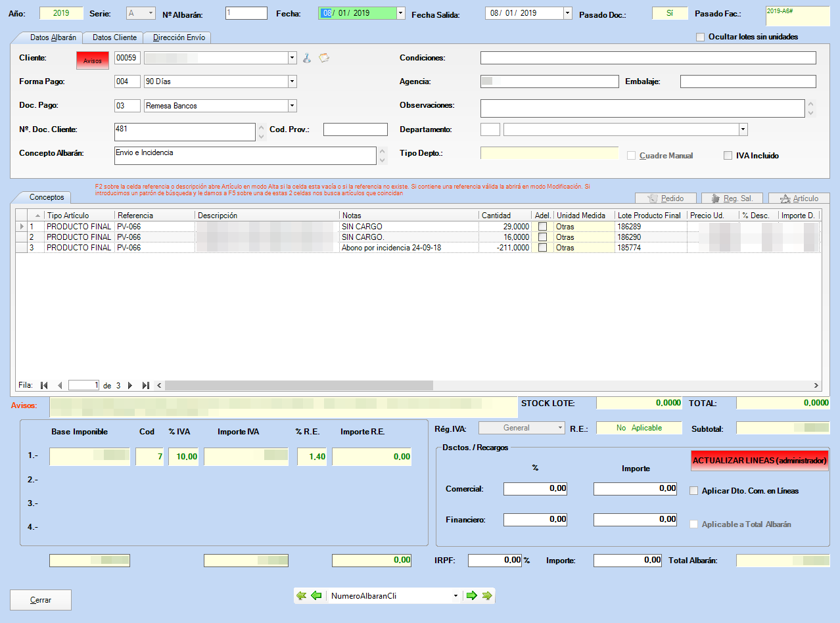This screenshot has width=840, height=623.
Task: Click ACTUALIZAR LINEAS (administrador) button
Action: 759,461
